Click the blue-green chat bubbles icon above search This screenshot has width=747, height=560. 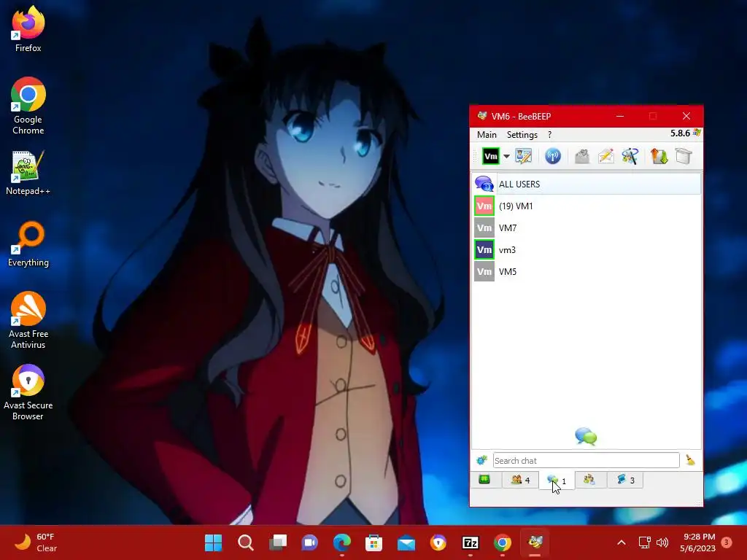586,436
